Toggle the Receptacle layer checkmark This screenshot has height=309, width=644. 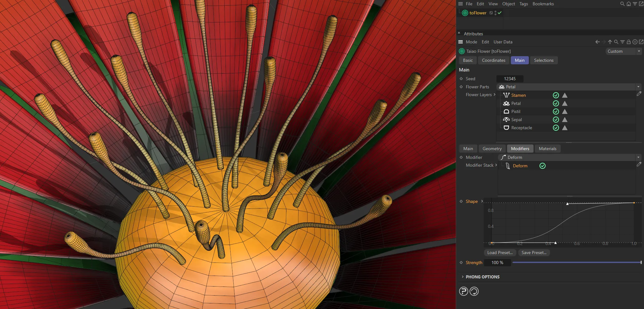coord(556,128)
